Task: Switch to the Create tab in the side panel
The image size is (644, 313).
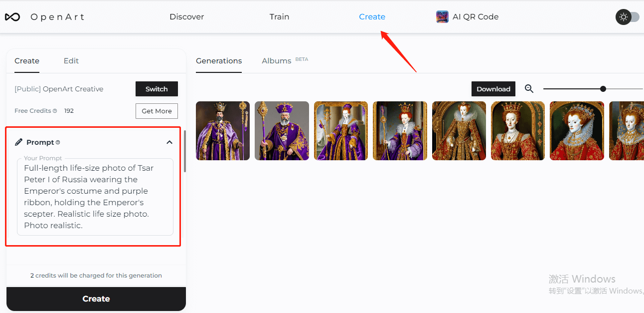Action: click(x=27, y=61)
